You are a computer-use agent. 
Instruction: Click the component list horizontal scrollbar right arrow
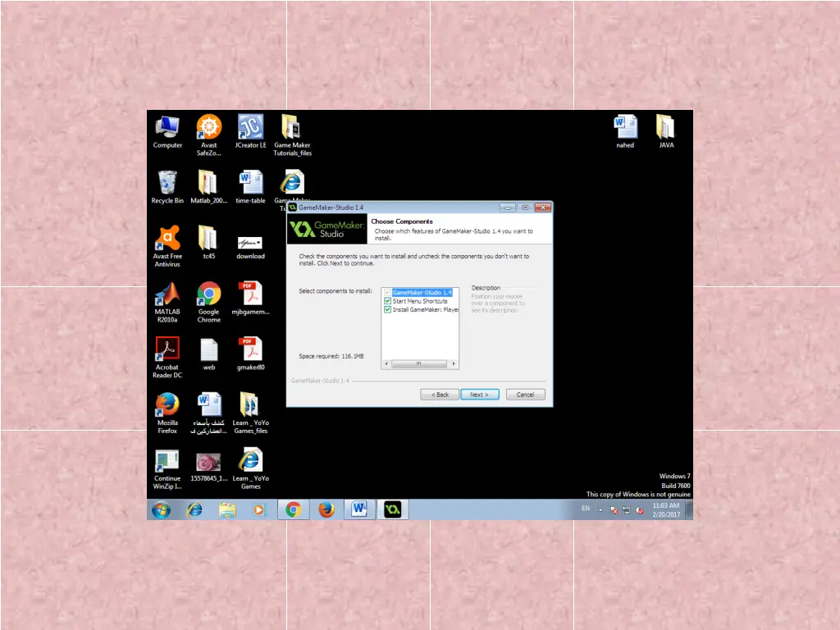tap(454, 364)
